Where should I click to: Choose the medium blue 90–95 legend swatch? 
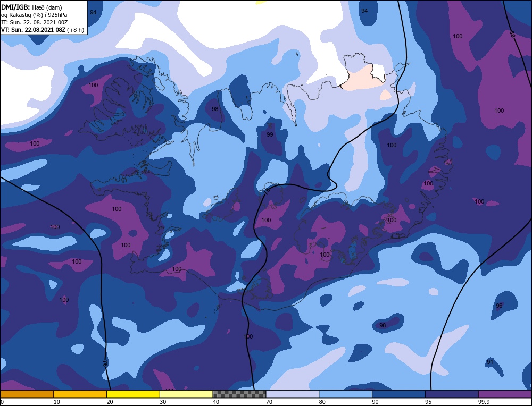(x=398, y=394)
